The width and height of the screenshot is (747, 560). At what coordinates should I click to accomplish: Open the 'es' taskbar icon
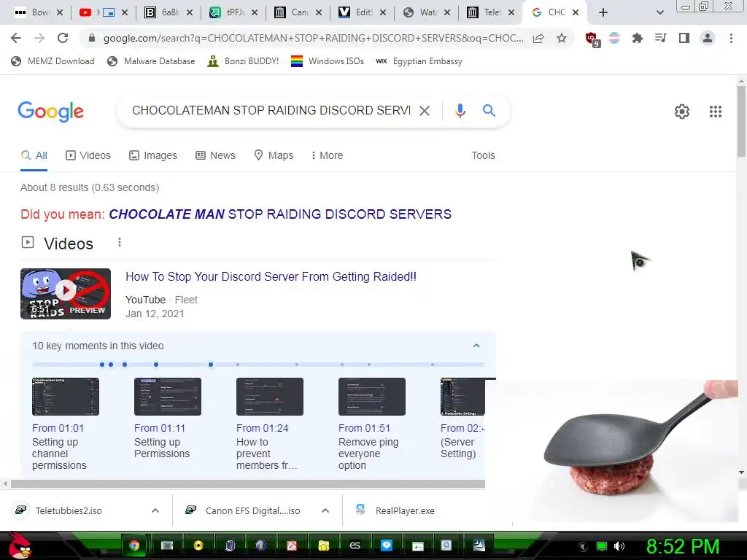point(355,545)
